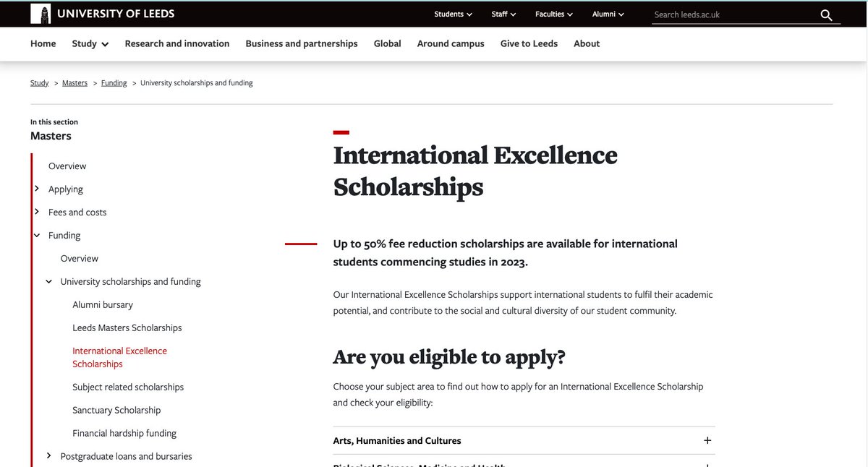Open the Applying sidebar link
The height and width of the screenshot is (467, 868).
[x=66, y=189]
